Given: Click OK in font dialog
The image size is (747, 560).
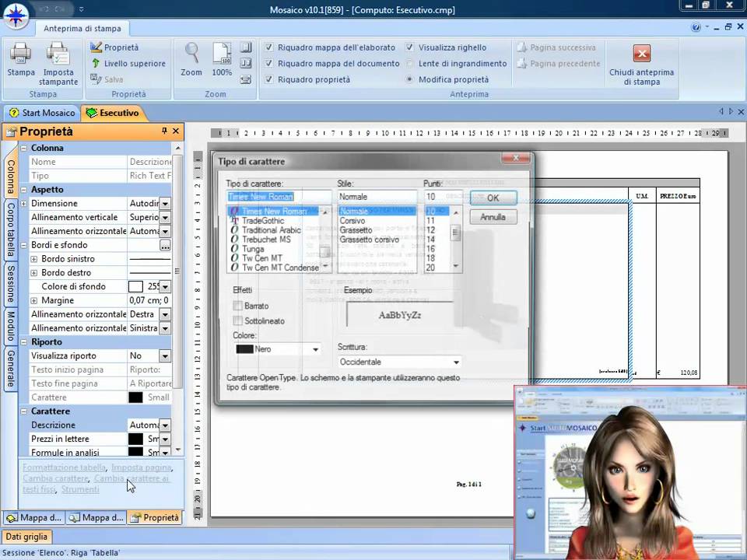Looking at the screenshot, I should tap(493, 198).
